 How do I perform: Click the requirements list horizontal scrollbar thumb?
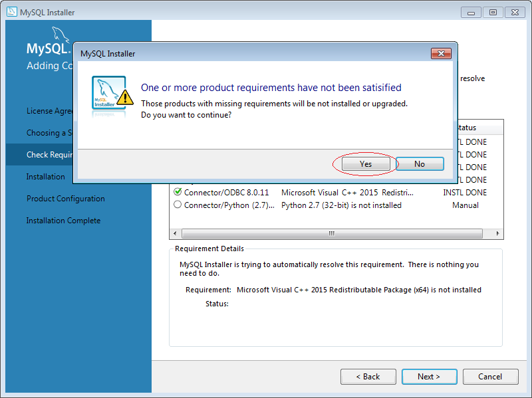tap(332, 233)
